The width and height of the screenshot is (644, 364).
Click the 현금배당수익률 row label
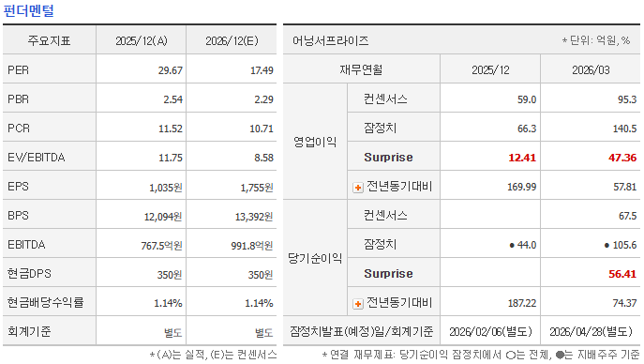46,302
